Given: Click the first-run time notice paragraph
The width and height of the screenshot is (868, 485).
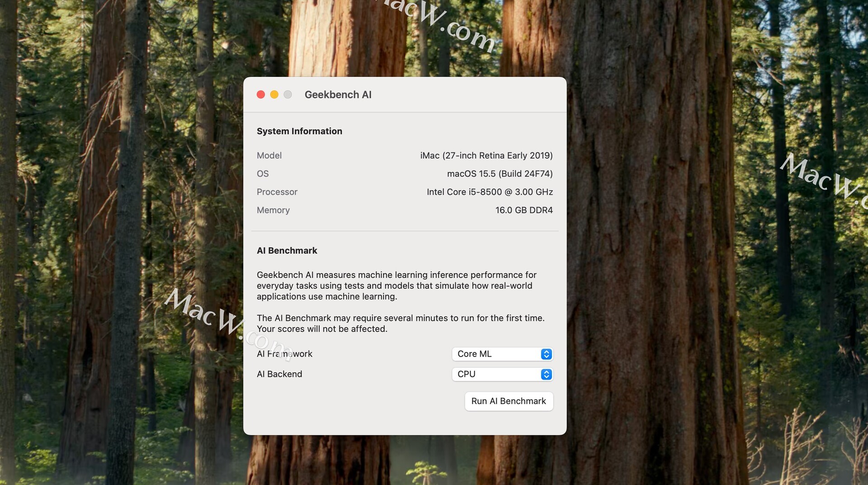Looking at the screenshot, I should click(x=401, y=323).
